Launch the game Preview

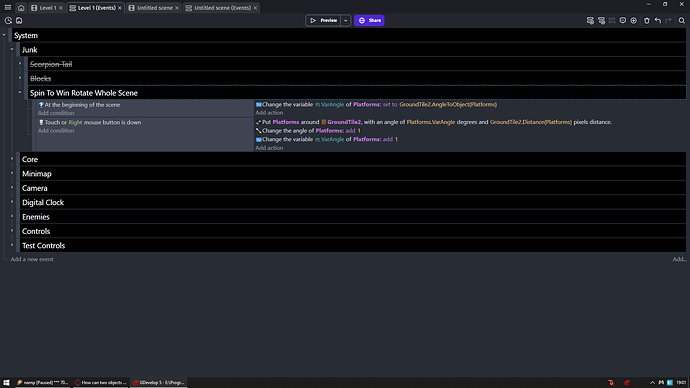(x=323, y=20)
